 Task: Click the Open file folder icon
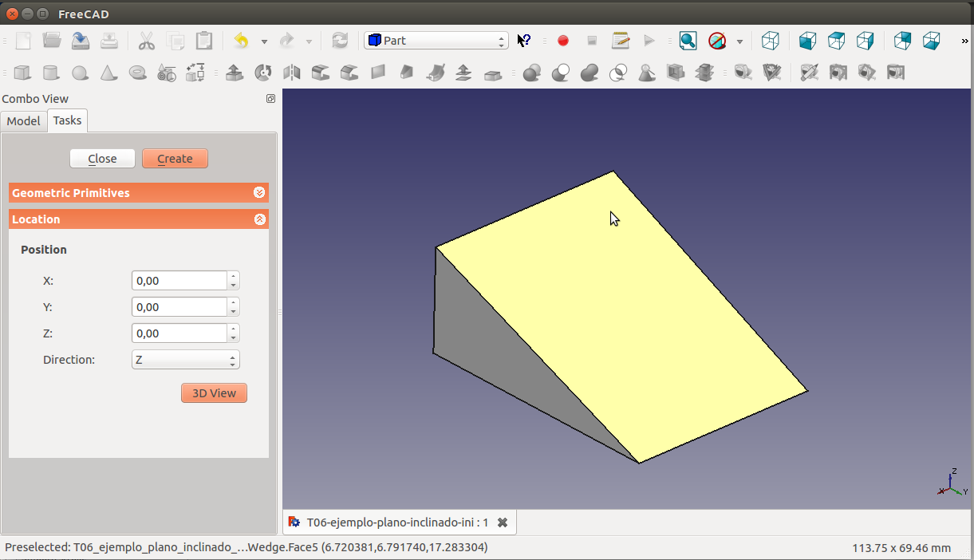pyautogui.click(x=52, y=41)
